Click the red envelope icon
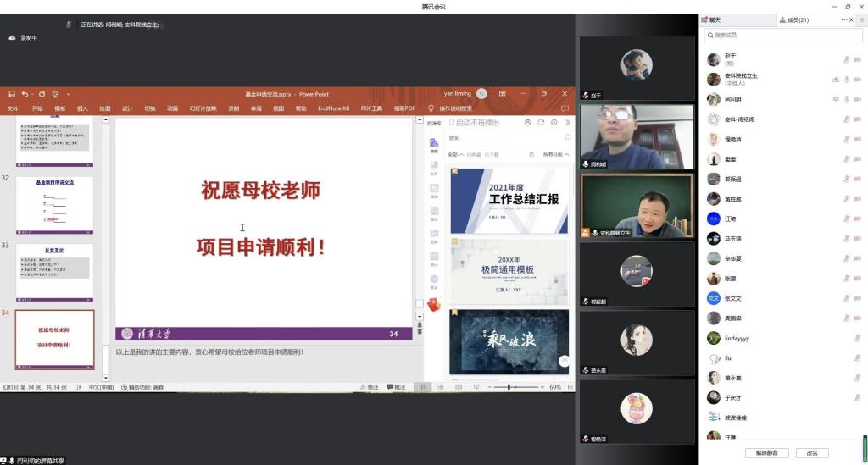This screenshot has height=465, width=868. coord(434,305)
